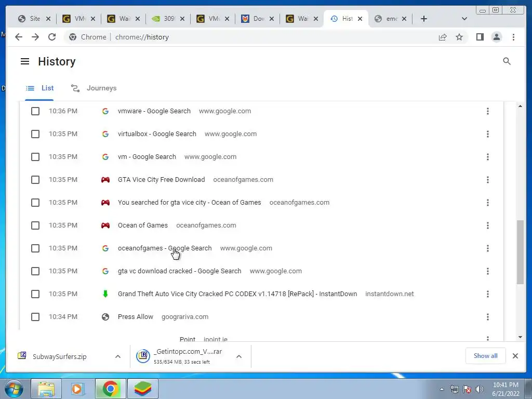Switch to the Dow browser tab
532x399 pixels.
tap(258, 19)
